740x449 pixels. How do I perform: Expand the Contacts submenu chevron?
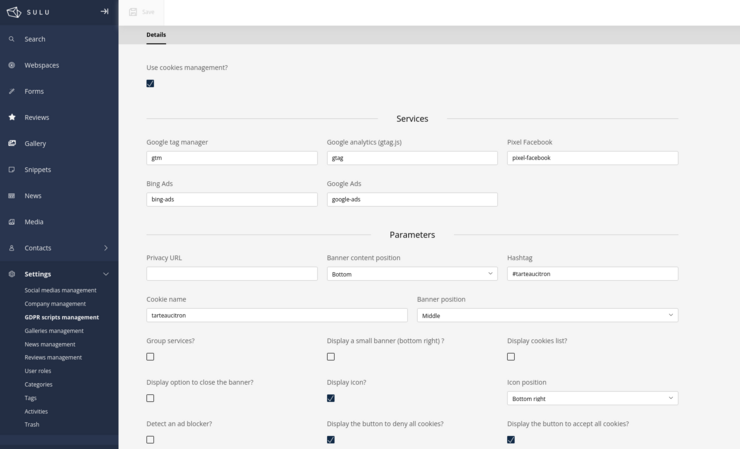[x=106, y=248]
